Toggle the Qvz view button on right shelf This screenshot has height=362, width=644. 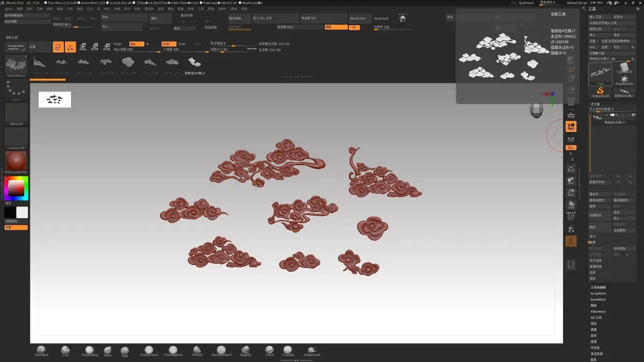(571, 147)
